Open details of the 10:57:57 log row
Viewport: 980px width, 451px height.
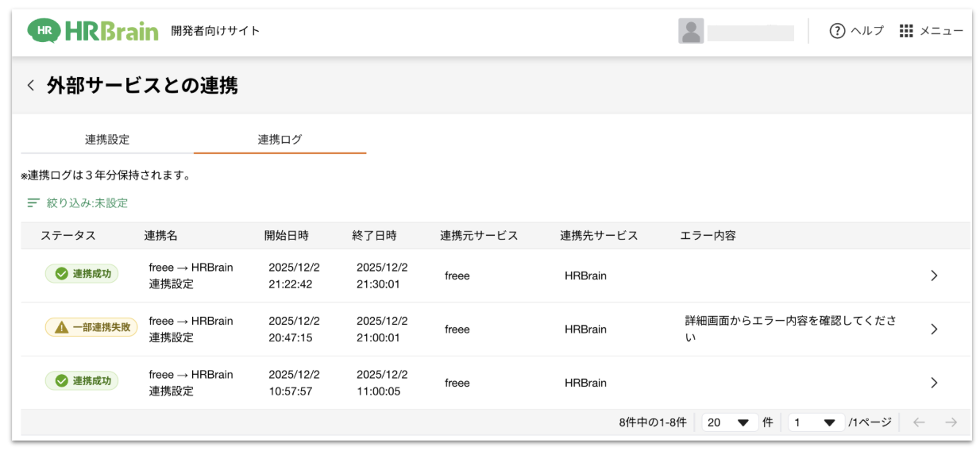click(934, 383)
